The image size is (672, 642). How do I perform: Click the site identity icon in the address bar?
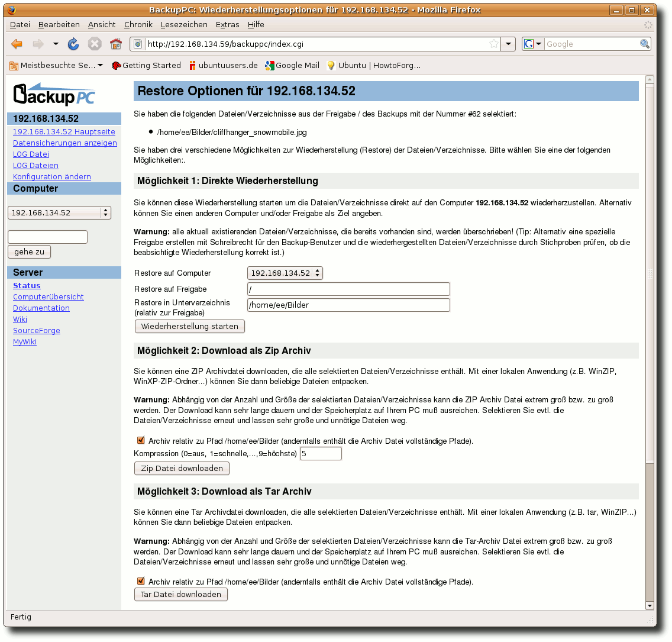click(138, 44)
